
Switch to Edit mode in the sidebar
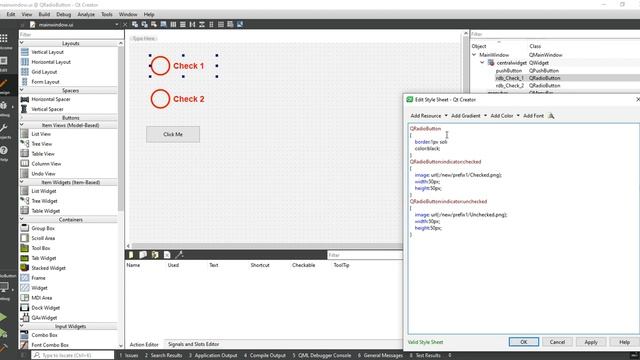(x=4, y=64)
